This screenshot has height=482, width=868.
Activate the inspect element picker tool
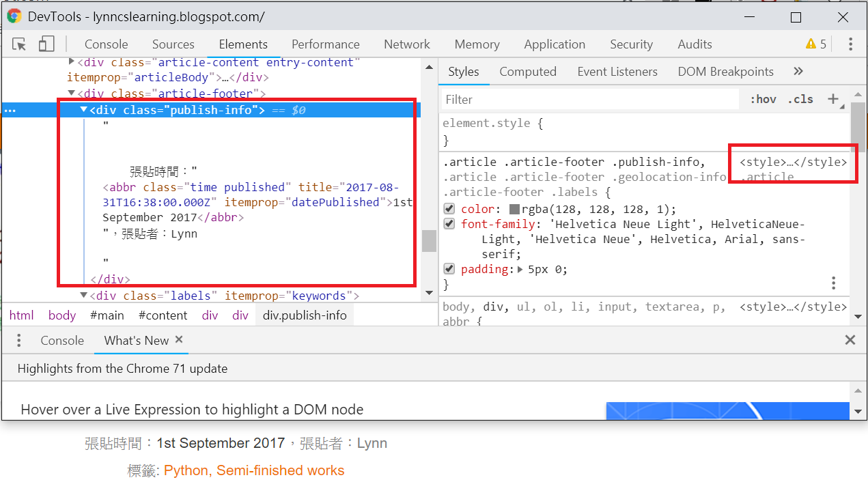point(19,44)
